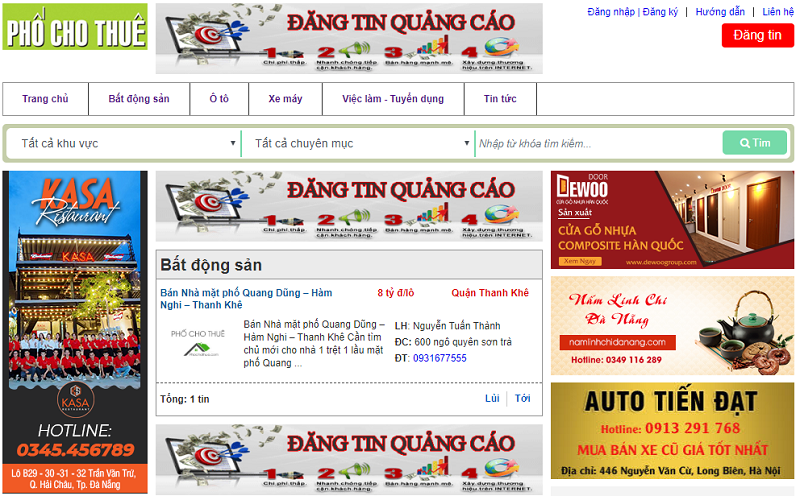This screenshot has width=800, height=496.
Task: Select the Xe máy menu item
Action: coord(285,99)
